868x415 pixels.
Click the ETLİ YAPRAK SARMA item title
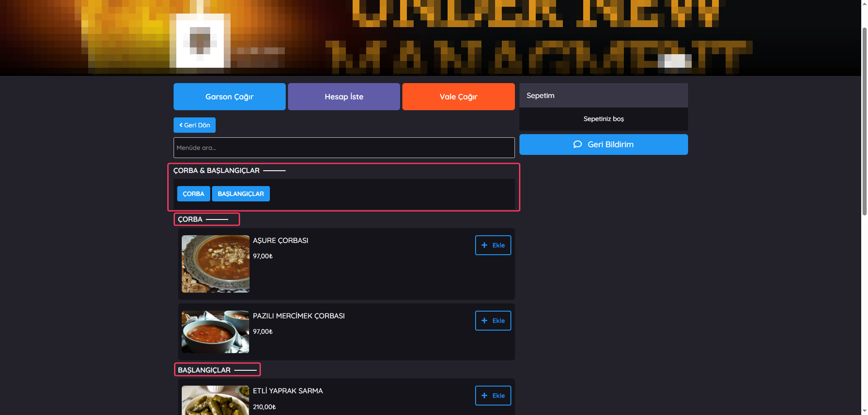288,391
